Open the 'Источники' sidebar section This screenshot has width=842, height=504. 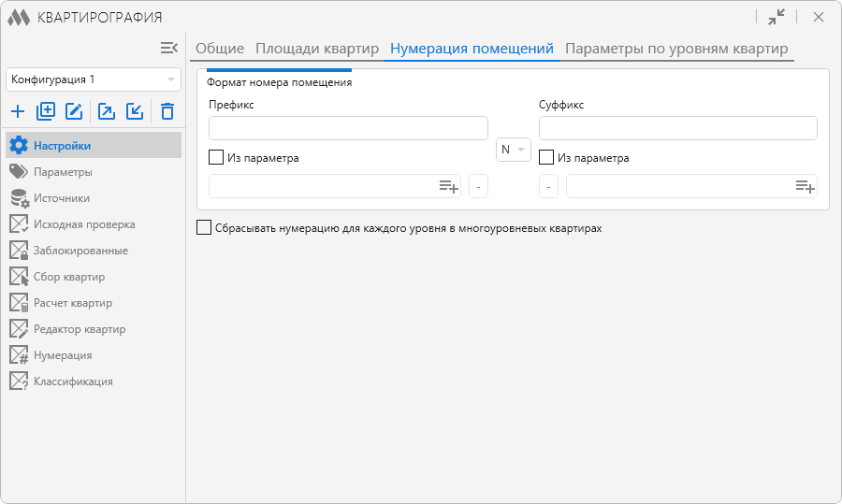pos(62,198)
